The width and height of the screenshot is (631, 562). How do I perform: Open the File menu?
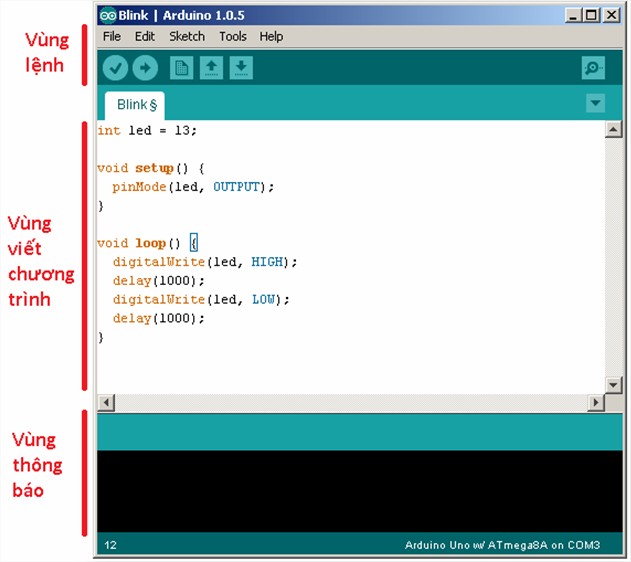[x=111, y=37]
